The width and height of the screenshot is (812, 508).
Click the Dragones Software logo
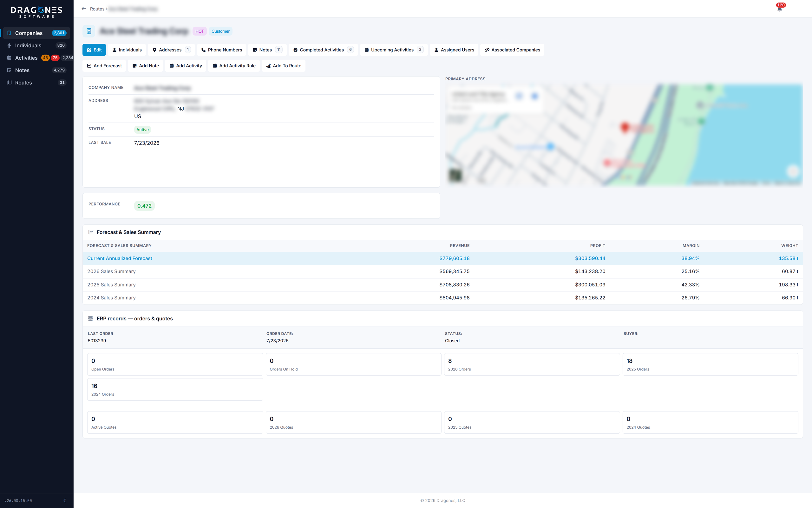(36, 12)
